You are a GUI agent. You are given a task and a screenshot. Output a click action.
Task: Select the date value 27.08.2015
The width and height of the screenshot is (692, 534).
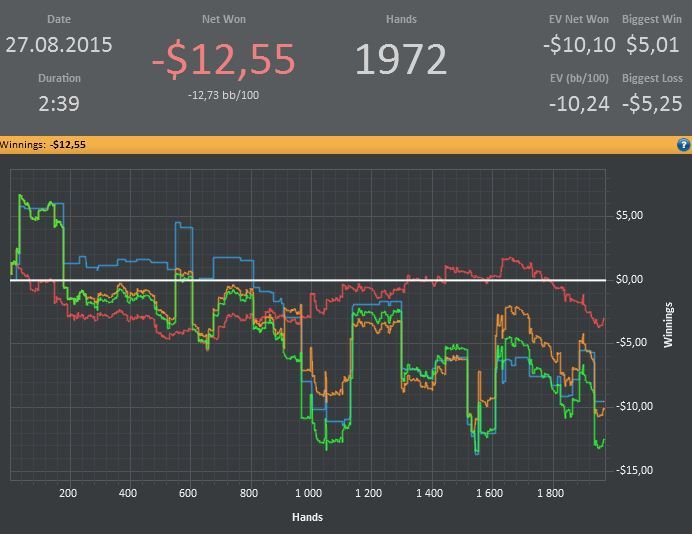(x=59, y=45)
